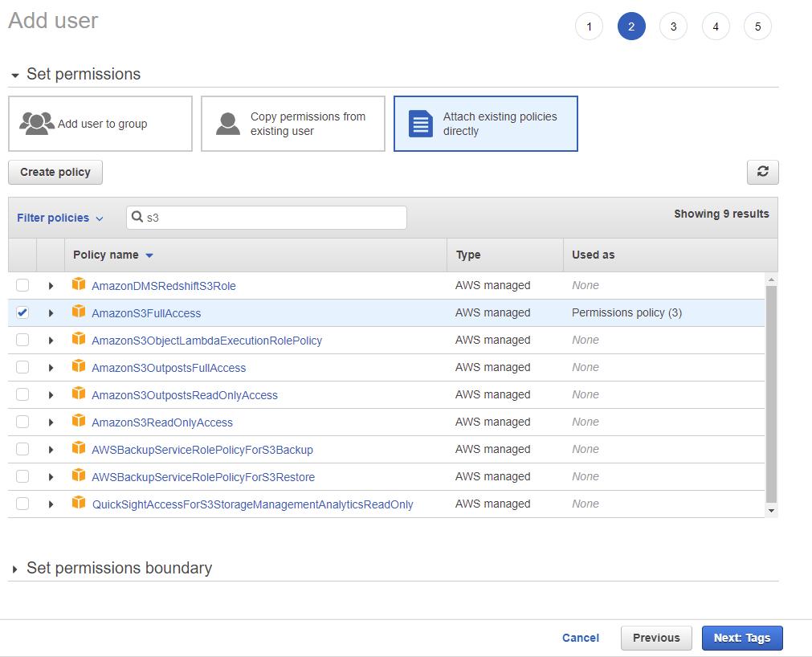Open the AWSBackupServiceRolePolicyForS3Restore policy link

click(x=203, y=477)
